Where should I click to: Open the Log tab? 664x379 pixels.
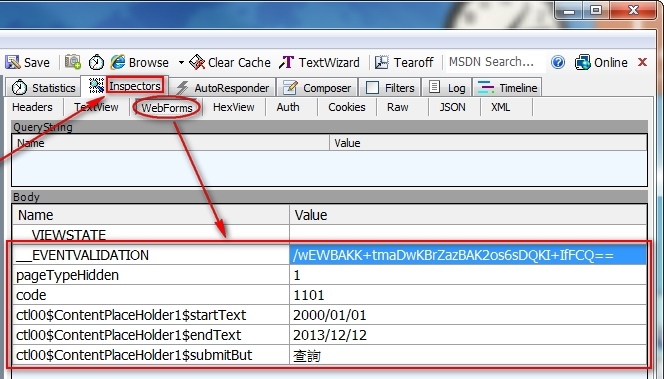(x=446, y=88)
